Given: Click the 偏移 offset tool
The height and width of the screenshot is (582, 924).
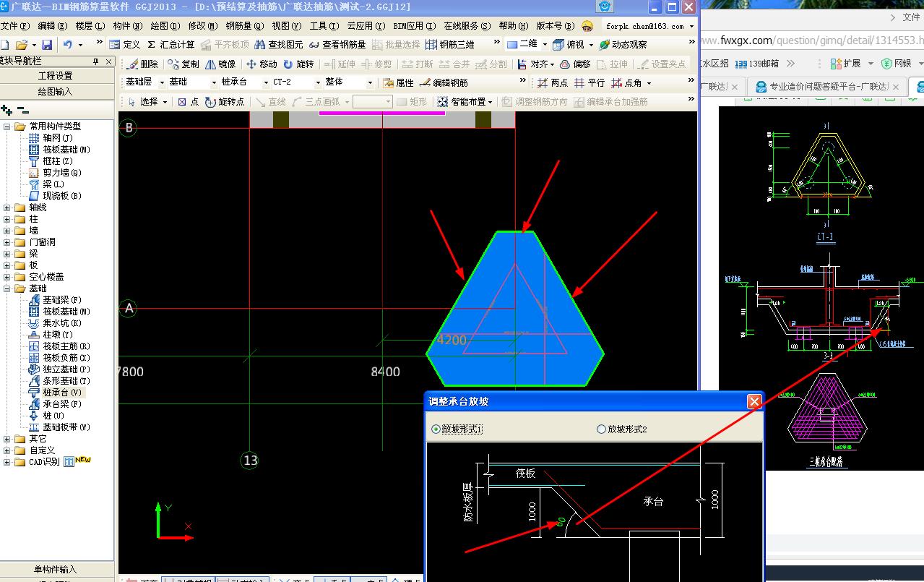Looking at the screenshot, I should (575, 64).
